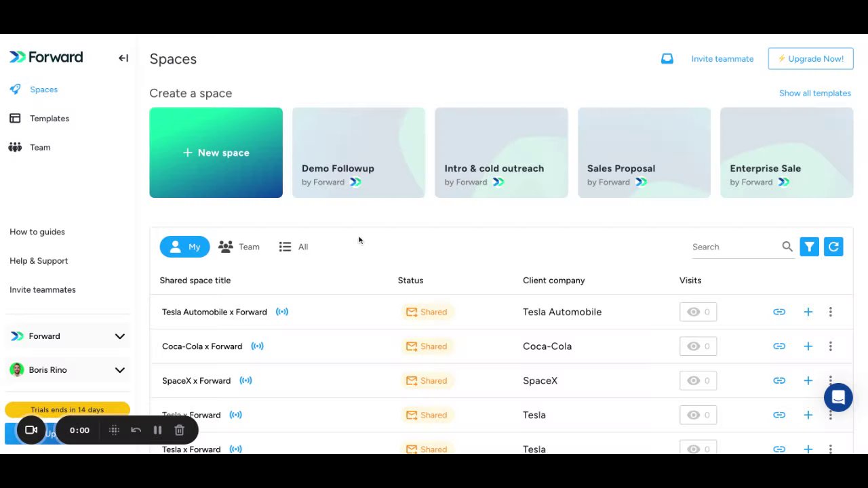Viewport: 868px width, 488px height.
Task: Restart recording with undo arrow
Action: 136,430
